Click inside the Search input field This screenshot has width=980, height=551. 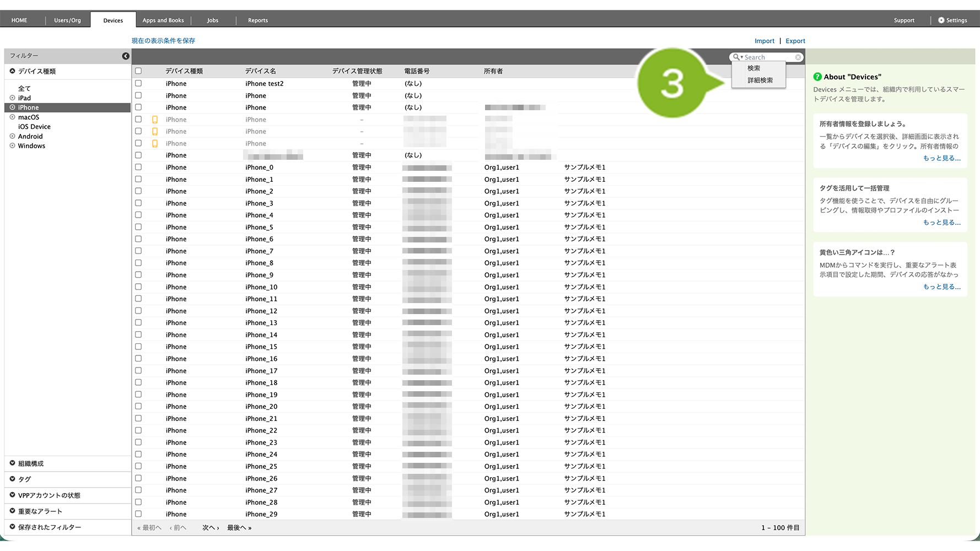tap(768, 57)
